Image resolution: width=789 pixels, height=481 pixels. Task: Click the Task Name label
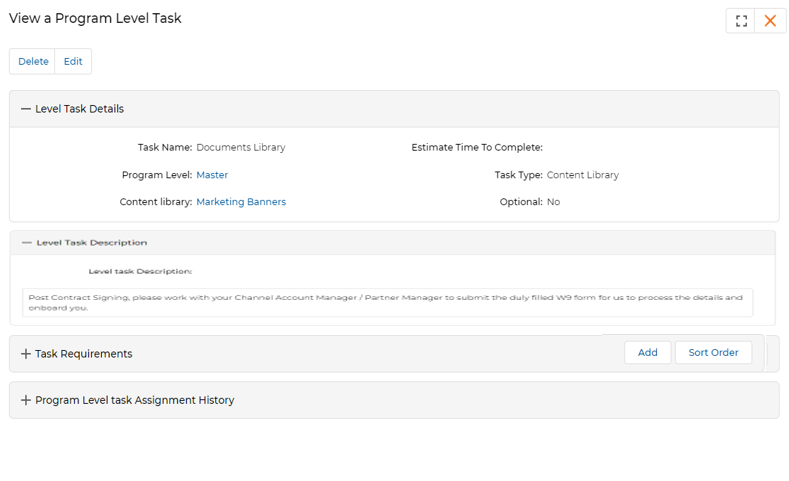(165, 147)
